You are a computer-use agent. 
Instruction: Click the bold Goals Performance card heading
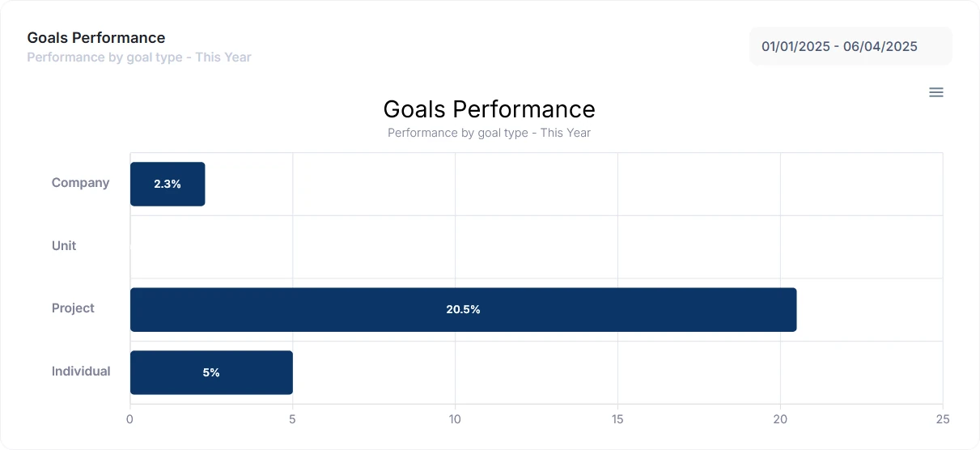click(x=95, y=38)
